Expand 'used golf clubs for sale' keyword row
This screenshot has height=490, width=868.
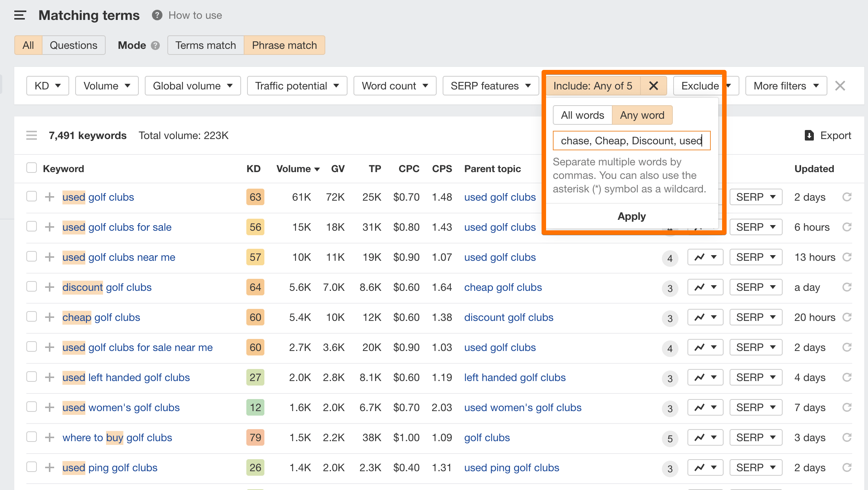pyautogui.click(x=49, y=227)
